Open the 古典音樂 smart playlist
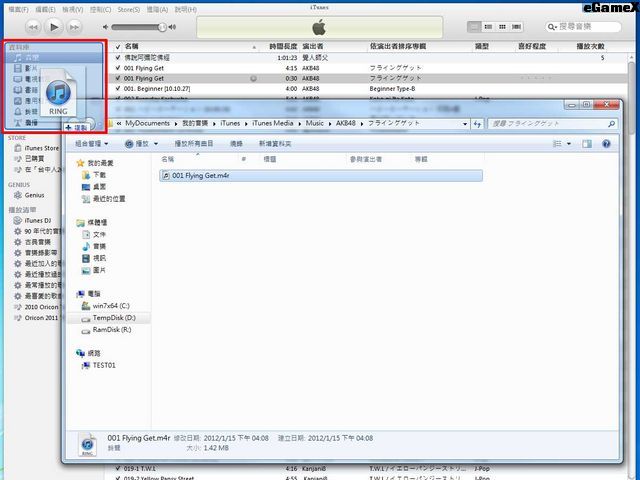Image resolution: width=640 pixels, height=480 pixels. point(36,242)
